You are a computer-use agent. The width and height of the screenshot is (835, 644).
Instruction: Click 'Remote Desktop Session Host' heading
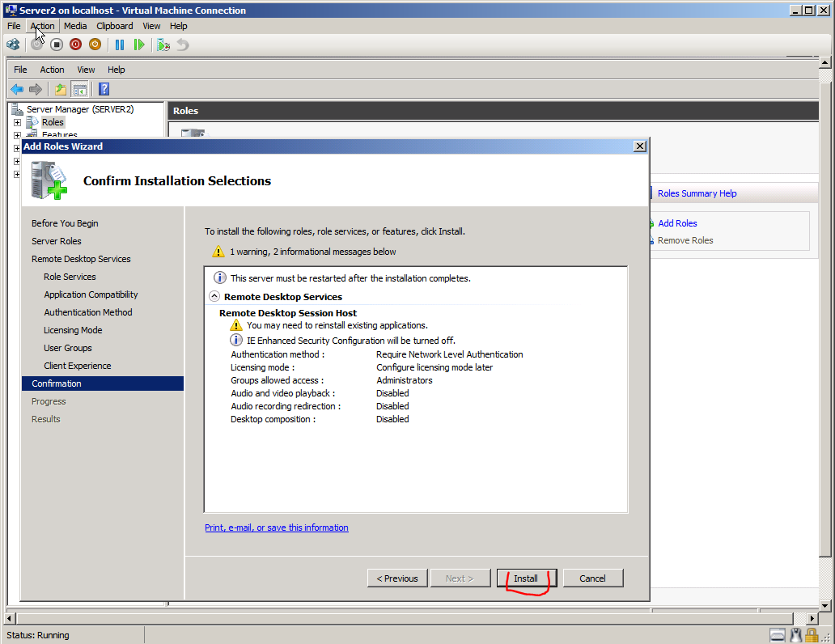pos(288,313)
